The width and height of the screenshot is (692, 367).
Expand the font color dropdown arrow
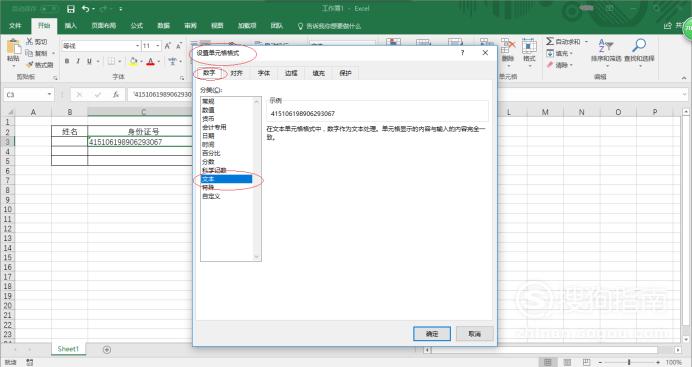[159, 62]
